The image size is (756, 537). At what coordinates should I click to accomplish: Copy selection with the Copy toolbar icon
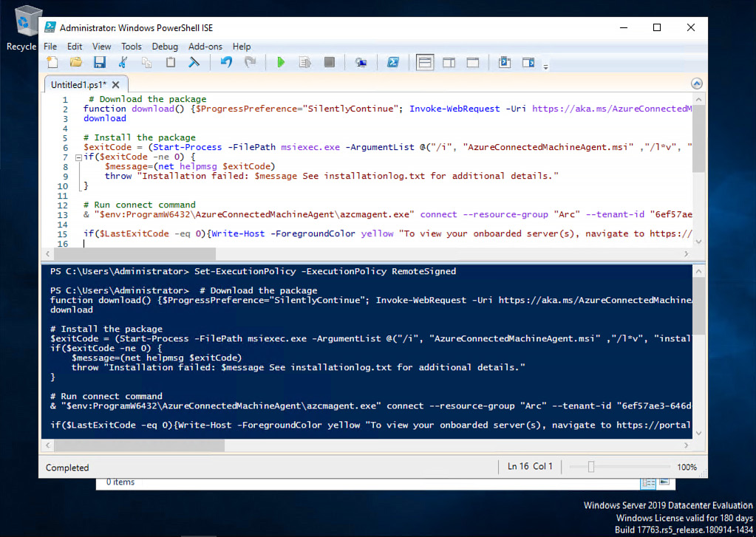coord(146,63)
